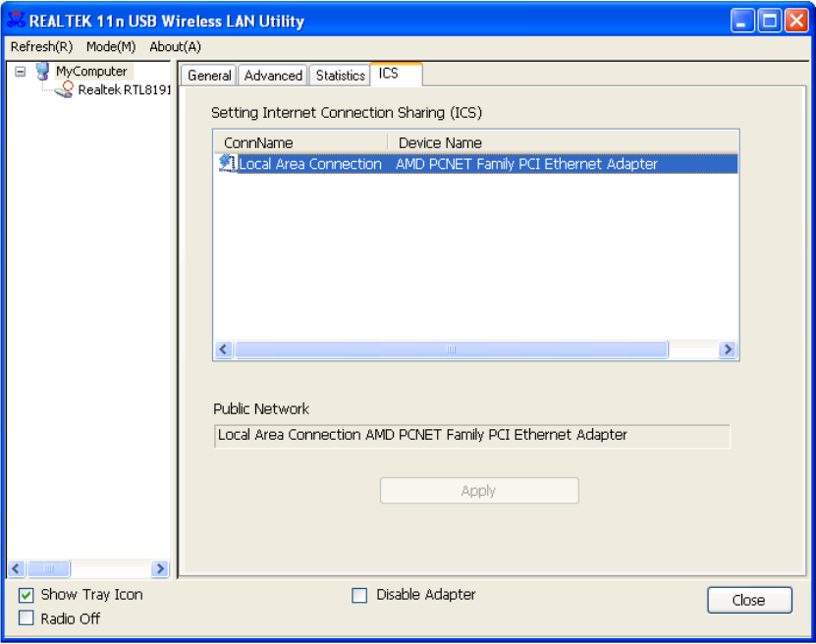Open the Refresh(R) menu
The width and height of the screenshot is (816, 644).
41,47
